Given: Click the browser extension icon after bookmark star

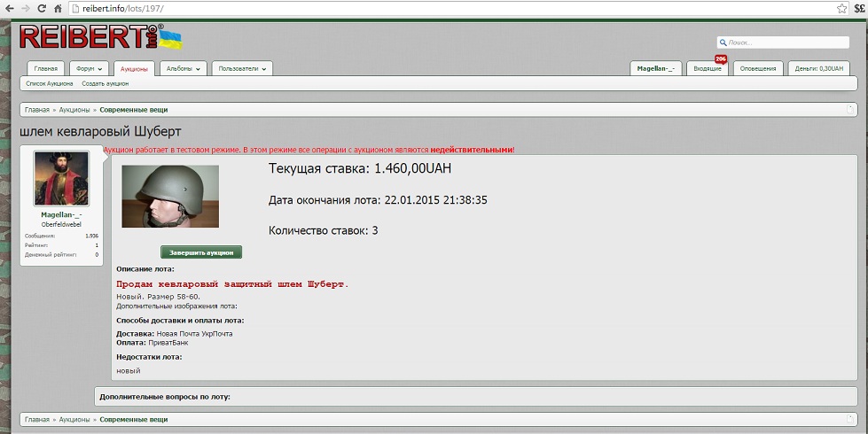Looking at the screenshot, I should 860,8.
